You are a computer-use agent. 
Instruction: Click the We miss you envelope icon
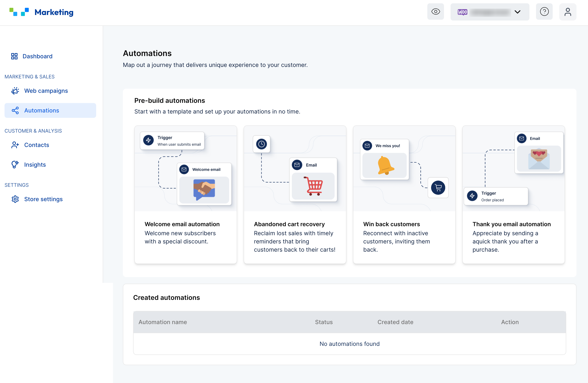[x=367, y=146]
